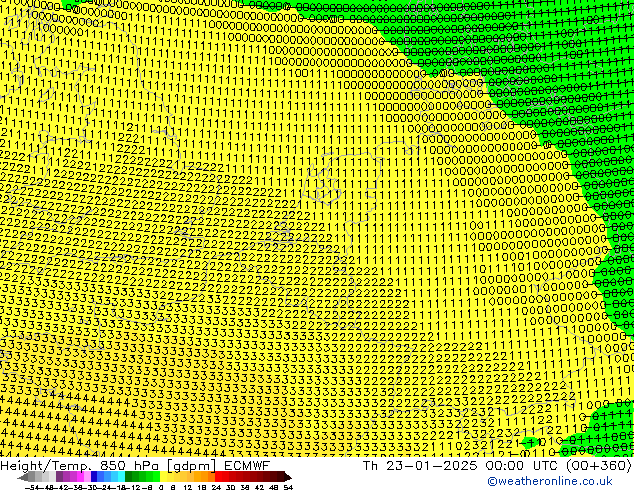Open the weatheronline.co.uk copyright link
The width and height of the screenshot is (634, 490).
tap(550, 481)
